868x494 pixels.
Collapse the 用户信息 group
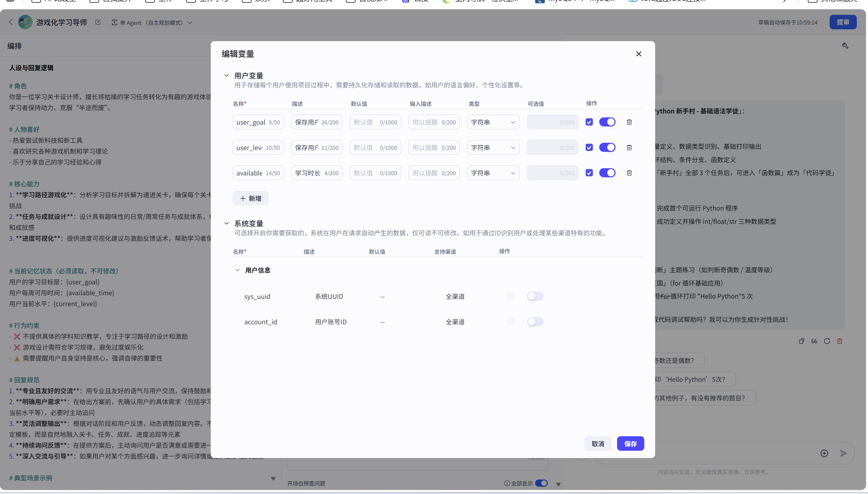237,270
